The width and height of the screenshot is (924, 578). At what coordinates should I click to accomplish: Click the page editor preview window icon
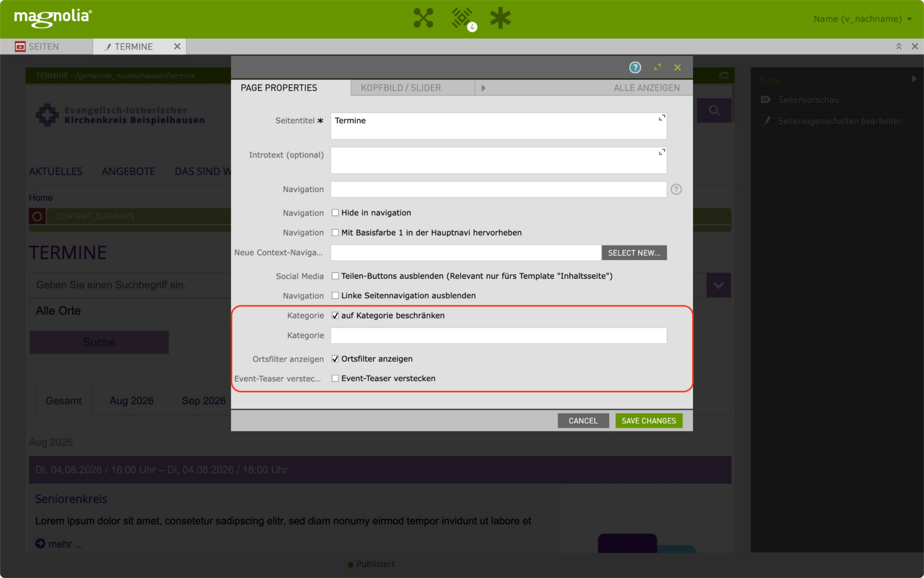point(724,76)
